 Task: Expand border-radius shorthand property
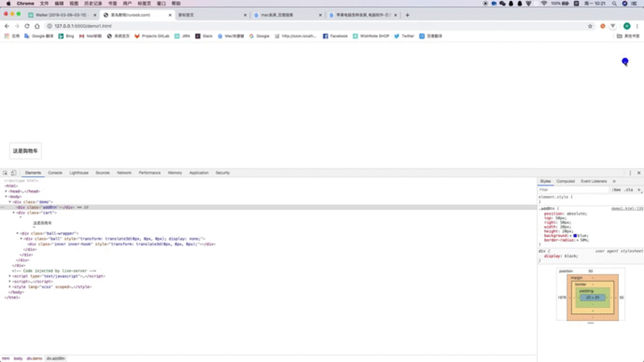click(x=579, y=240)
